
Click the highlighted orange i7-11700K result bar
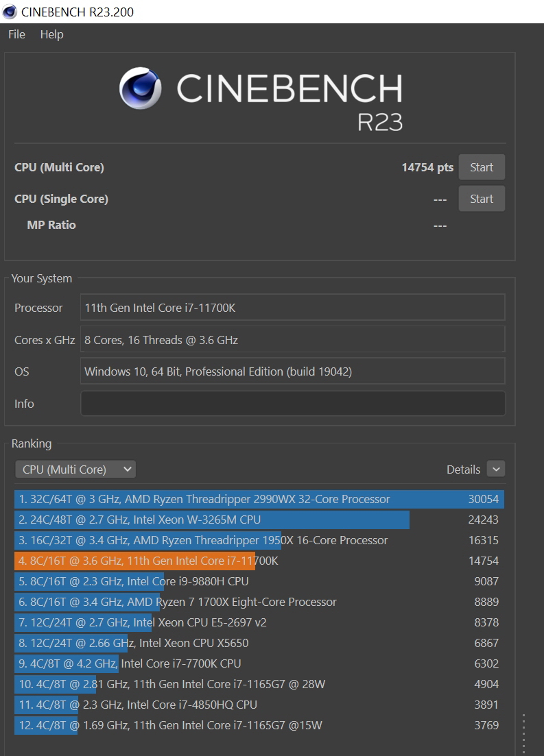tap(135, 561)
